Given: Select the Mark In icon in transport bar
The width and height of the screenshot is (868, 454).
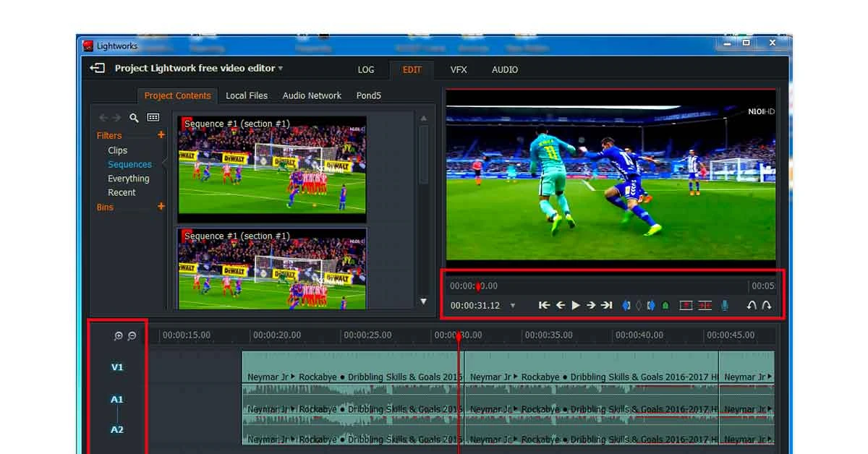Looking at the screenshot, I should pyautogui.click(x=626, y=305).
